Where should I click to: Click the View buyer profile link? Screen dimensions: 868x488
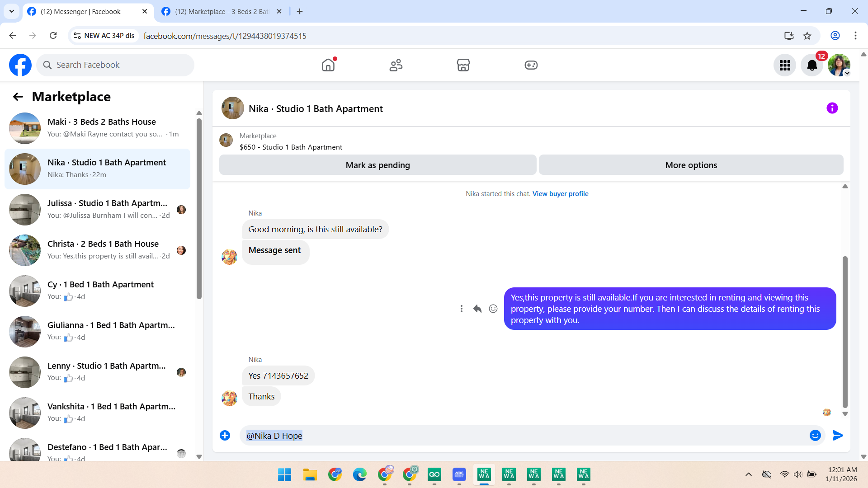pyautogui.click(x=560, y=193)
